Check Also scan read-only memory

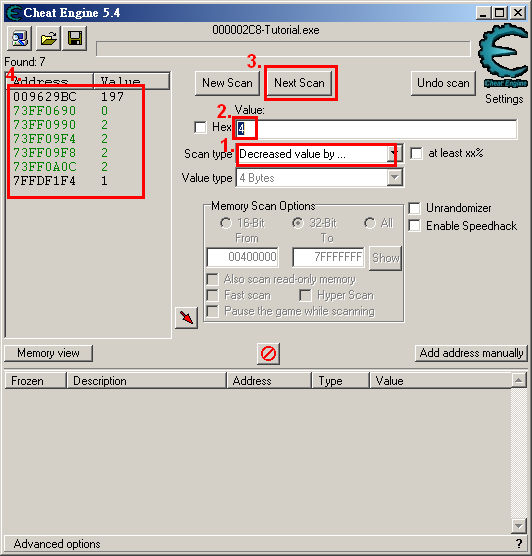click(212, 279)
